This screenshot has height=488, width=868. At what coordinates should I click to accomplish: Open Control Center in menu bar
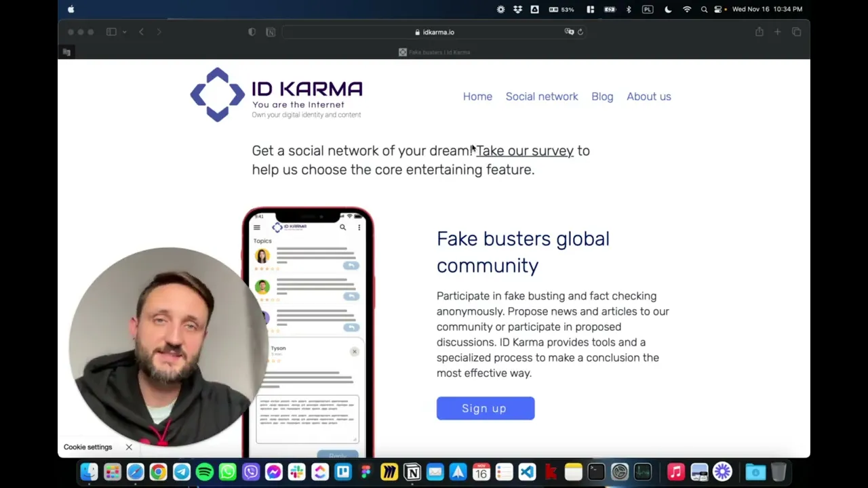tap(718, 9)
